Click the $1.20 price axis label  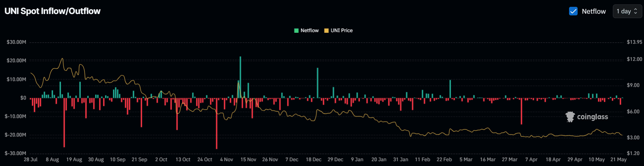(633, 153)
